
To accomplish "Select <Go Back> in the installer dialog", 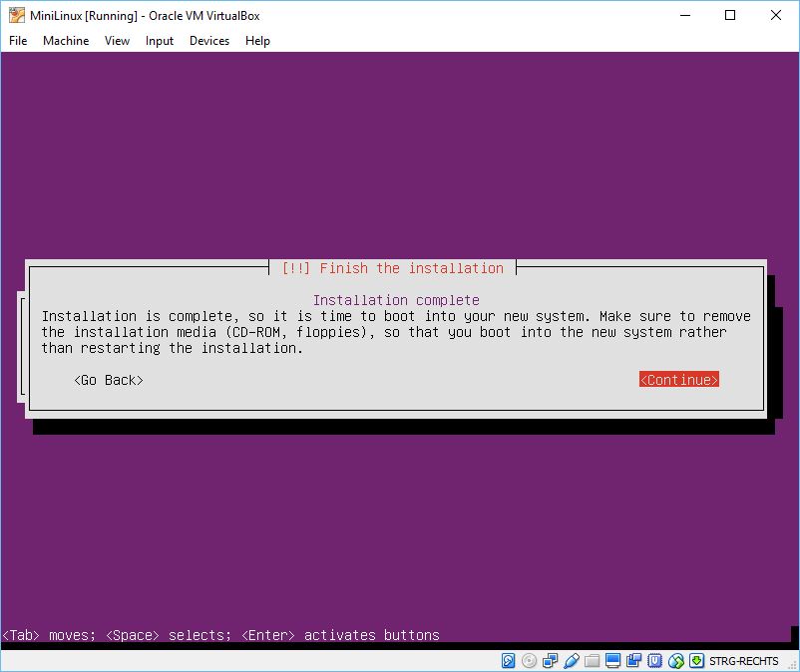I will coord(109,380).
